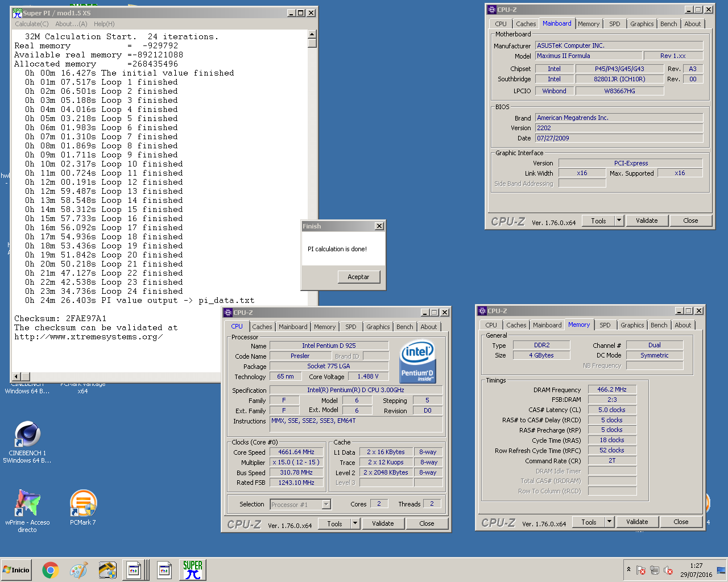Viewport: 728px width, 582px height.
Task: Switch to Bench tab in Mainboard window
Action: 669,24
